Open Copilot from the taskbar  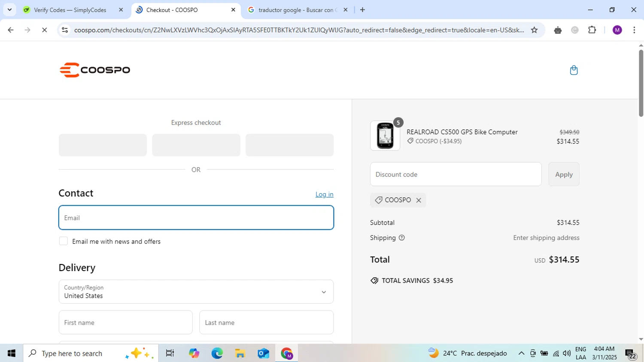(194, 353)
